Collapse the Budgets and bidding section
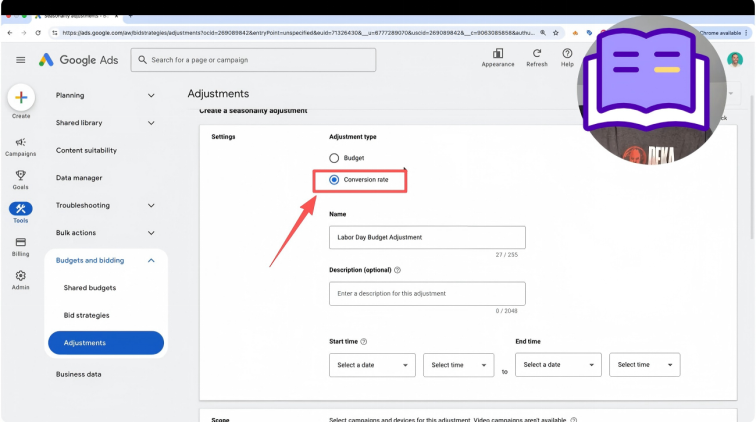Viewport: 756px width, 422px height. (x=151, y=260)
